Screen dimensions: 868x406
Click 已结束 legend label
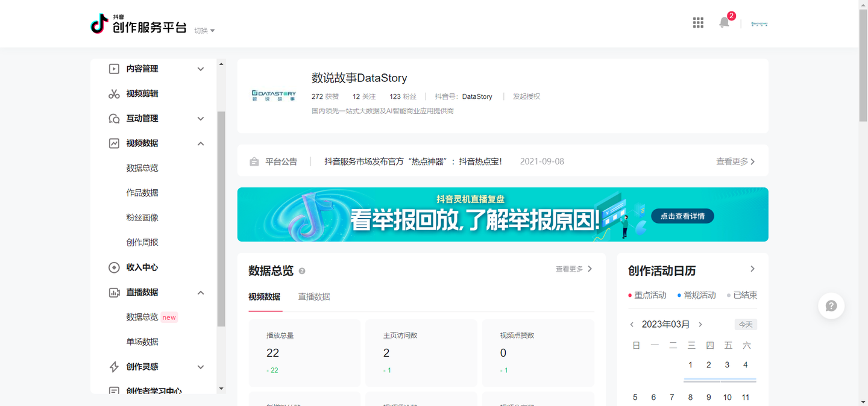[x=745, y=295]
